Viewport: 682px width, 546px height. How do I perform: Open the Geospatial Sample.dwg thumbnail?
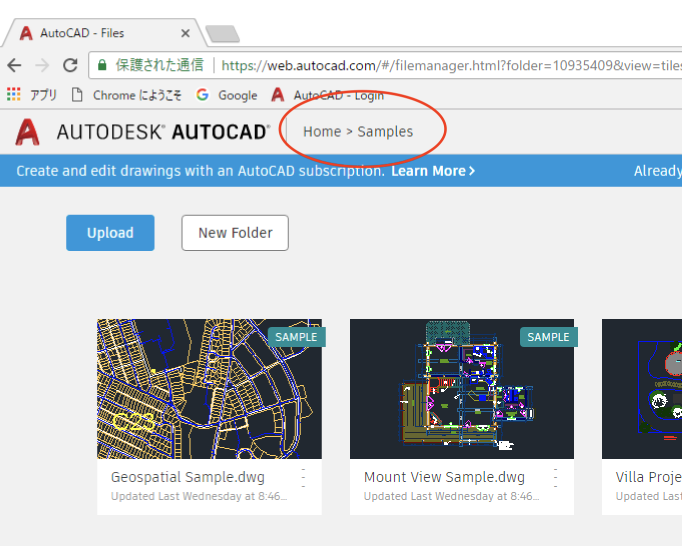(x=209, y=389)
